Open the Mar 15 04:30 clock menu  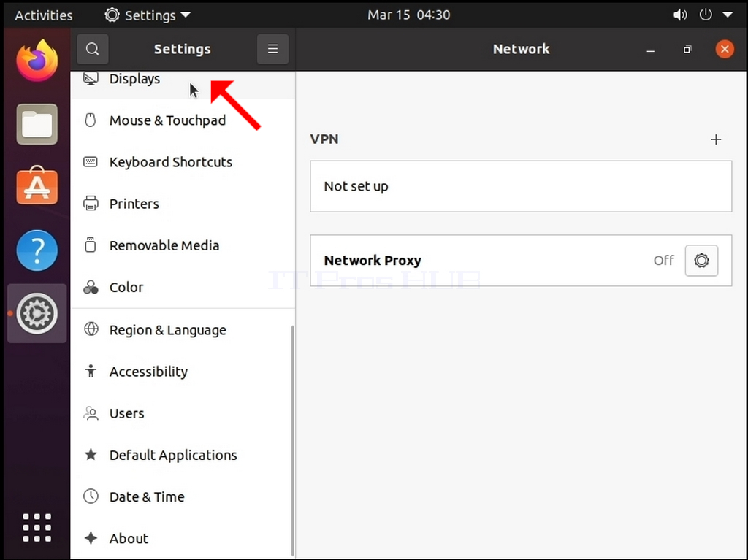coord(408,15)
